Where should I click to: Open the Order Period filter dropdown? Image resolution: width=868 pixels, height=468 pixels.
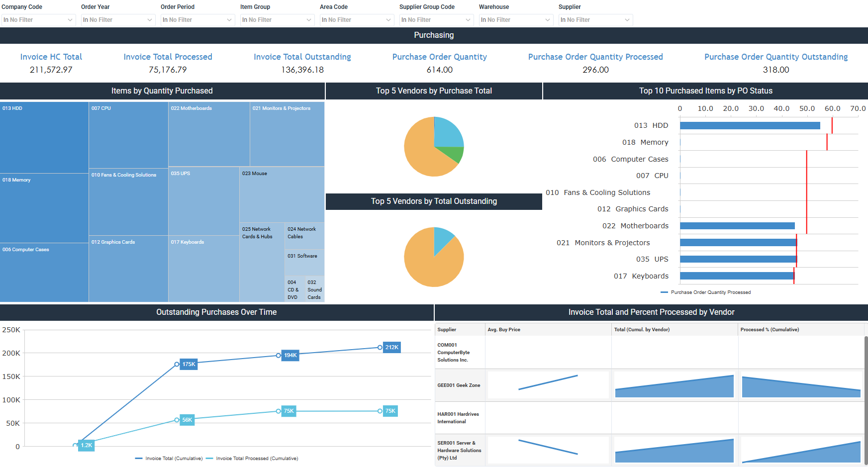[x=197, y=20]
